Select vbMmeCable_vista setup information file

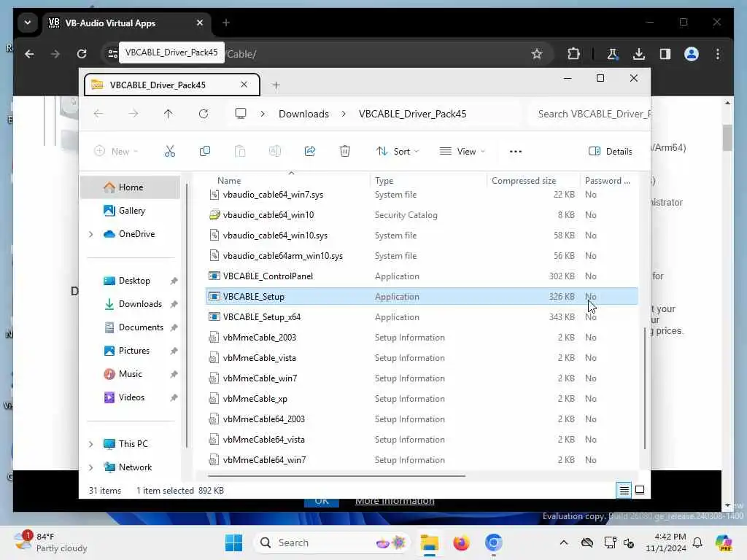(x=422, y=357)
